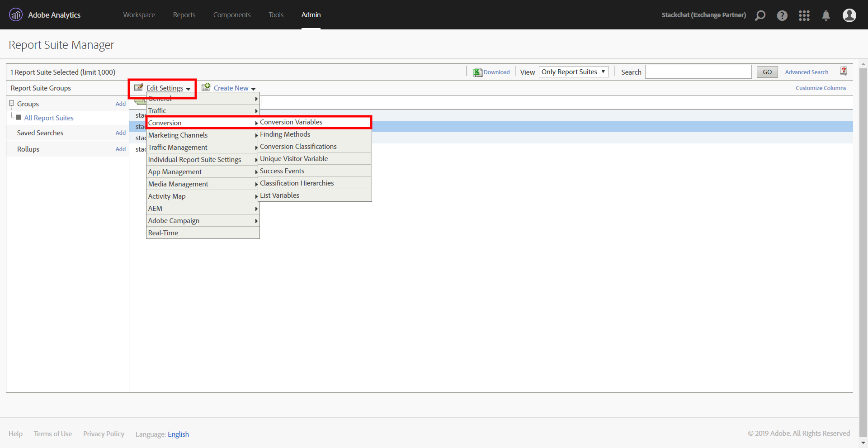Open the Admin tab

[311, 15]
